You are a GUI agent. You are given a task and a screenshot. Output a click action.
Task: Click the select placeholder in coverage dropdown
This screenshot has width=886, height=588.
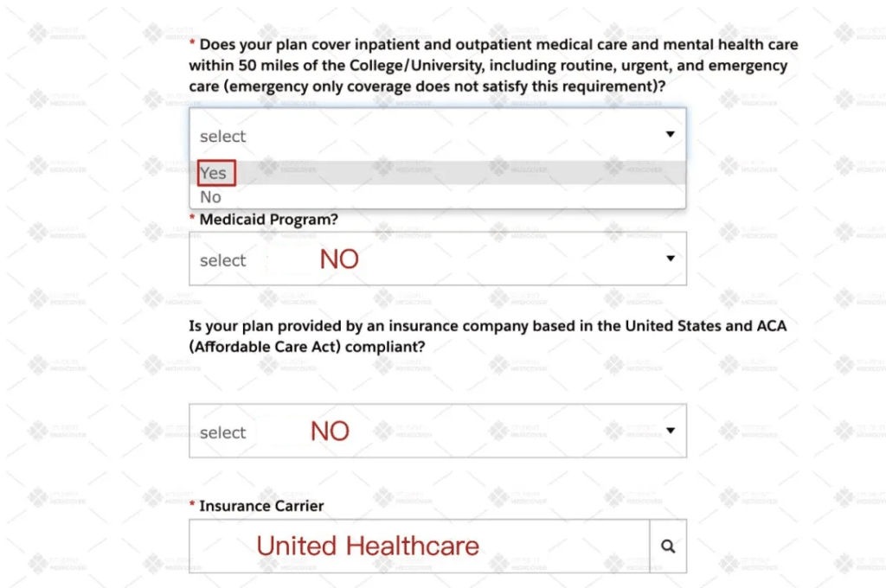(x=222, y=137)
